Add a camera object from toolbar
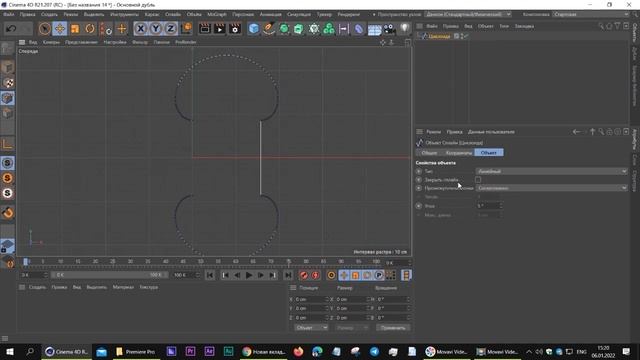This screenshot has width=640, height=360. pos(389,29)
